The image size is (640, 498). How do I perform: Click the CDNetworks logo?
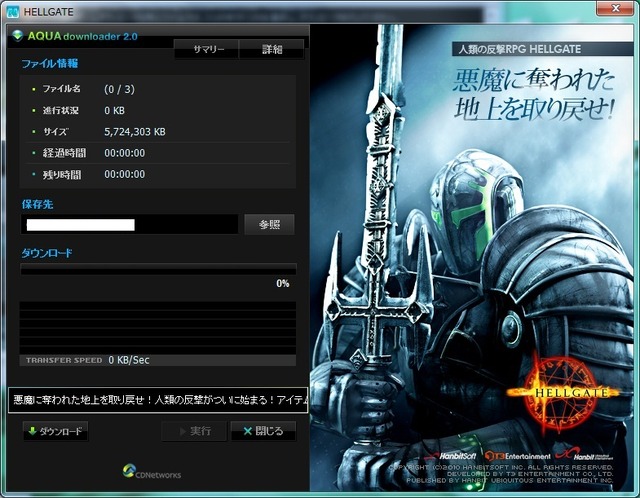coord(152,471)
